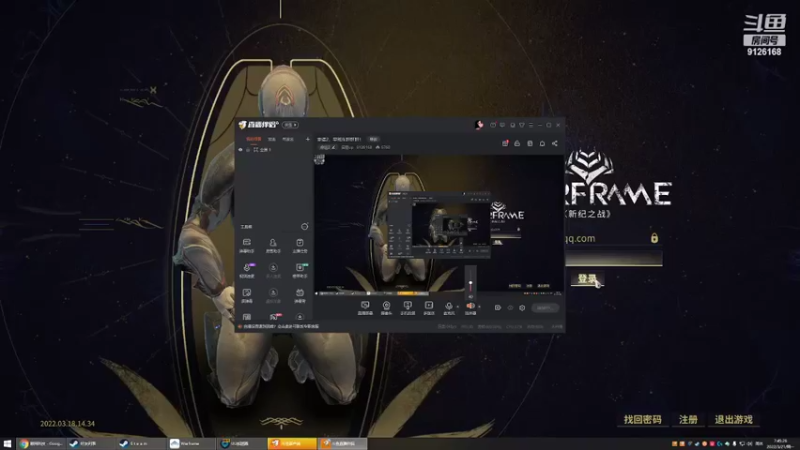Screen dimensions: 800x450
Task: Click 找回密码 to recover password
Action: [642, 420]
